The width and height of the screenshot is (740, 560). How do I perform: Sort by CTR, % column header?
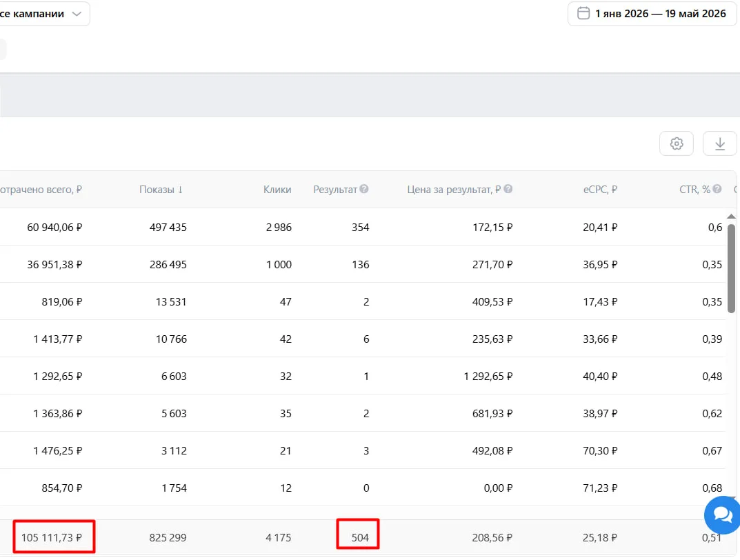694,190
